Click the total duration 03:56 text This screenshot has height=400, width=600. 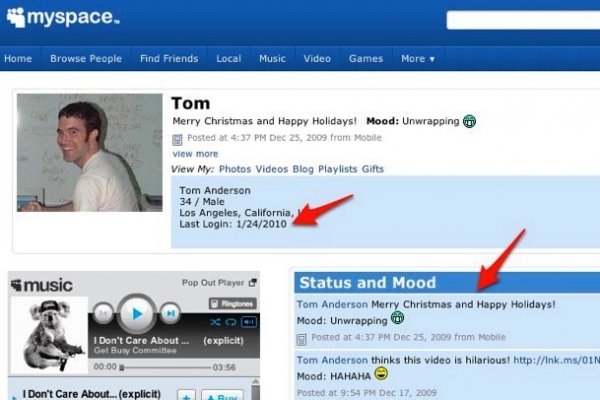pos(224,367)
